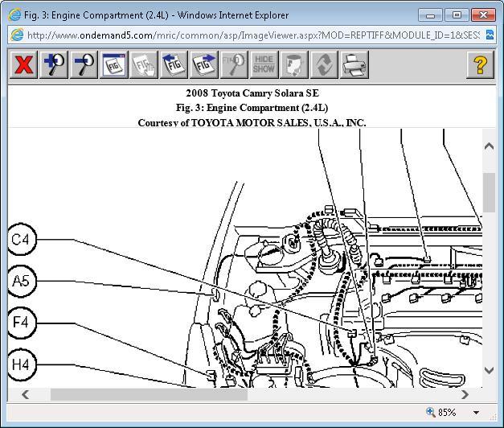Click the horizontal scrollbar thumb
504x428 pixels.
tap(149, 394)
